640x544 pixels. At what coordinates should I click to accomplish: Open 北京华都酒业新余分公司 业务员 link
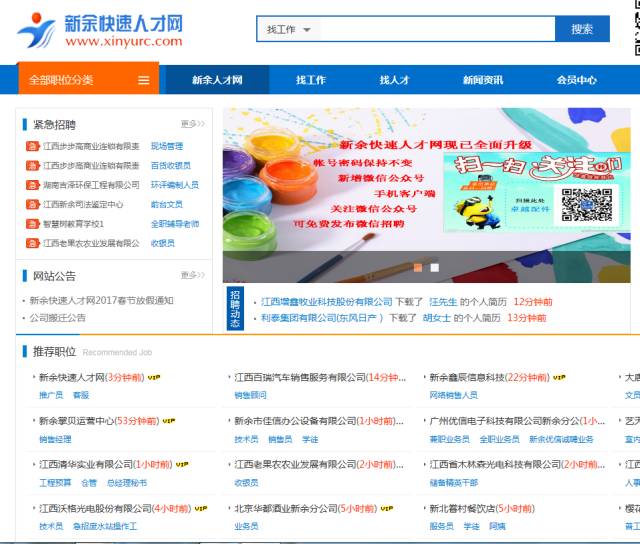(x=246, y=526)
